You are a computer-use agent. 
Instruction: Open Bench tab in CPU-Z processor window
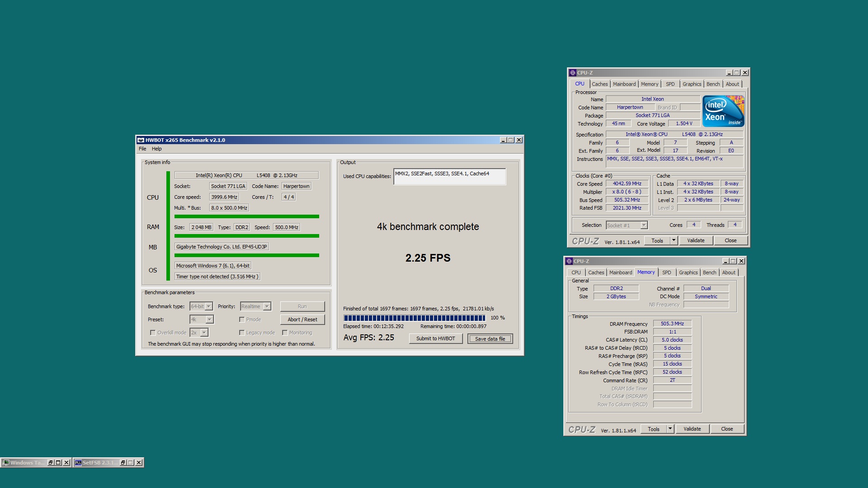[x=713, y=84]
